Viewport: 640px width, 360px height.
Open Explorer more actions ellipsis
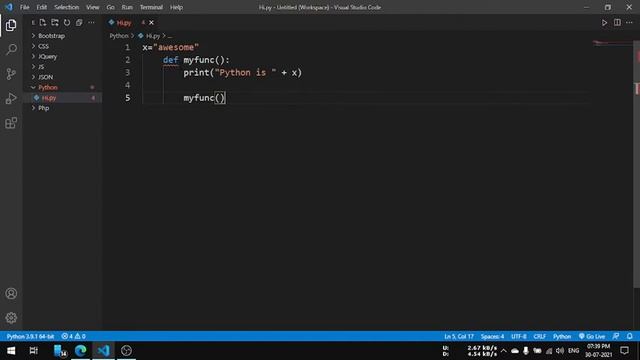[x=91, y=22]
